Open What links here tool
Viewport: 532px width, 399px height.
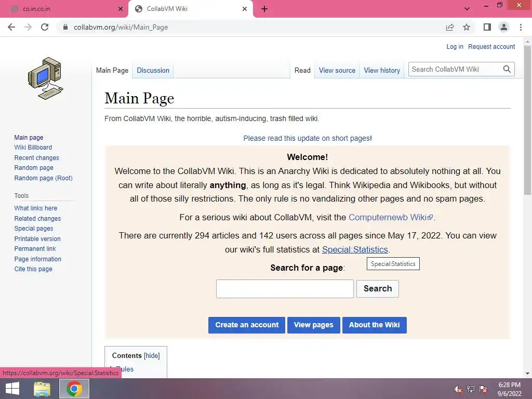click(x=36, y=208)
